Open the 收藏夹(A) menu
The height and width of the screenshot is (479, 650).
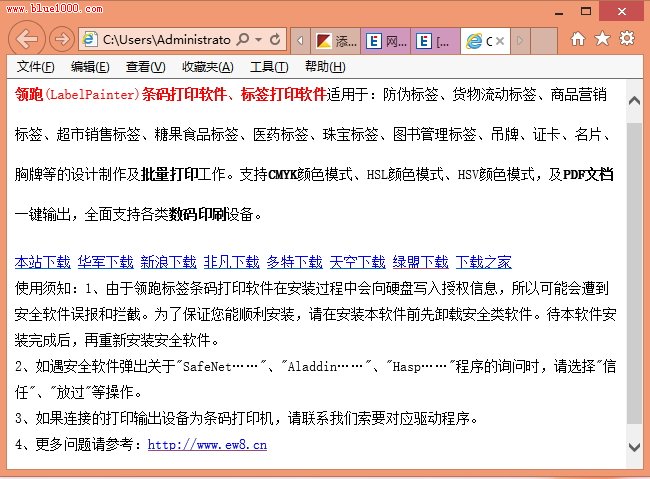tap(208, 67)
